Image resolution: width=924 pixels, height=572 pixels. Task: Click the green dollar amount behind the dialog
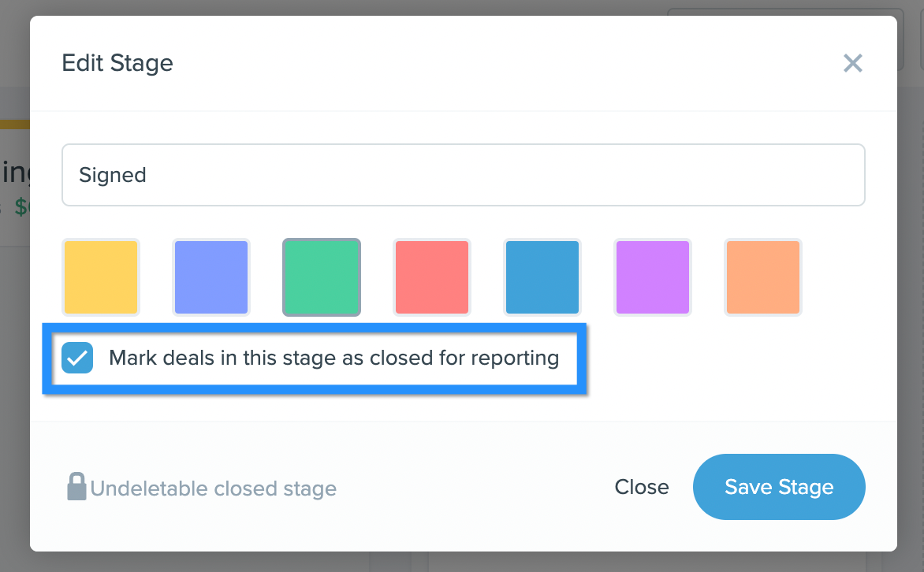click(21, 206)
